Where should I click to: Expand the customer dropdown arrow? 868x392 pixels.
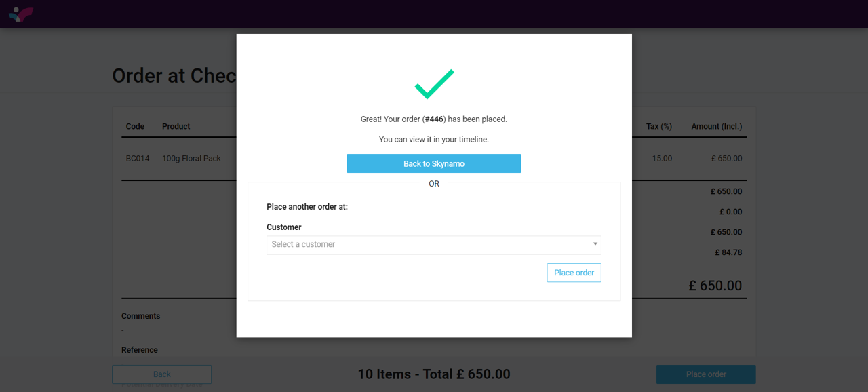pos(595,244)
